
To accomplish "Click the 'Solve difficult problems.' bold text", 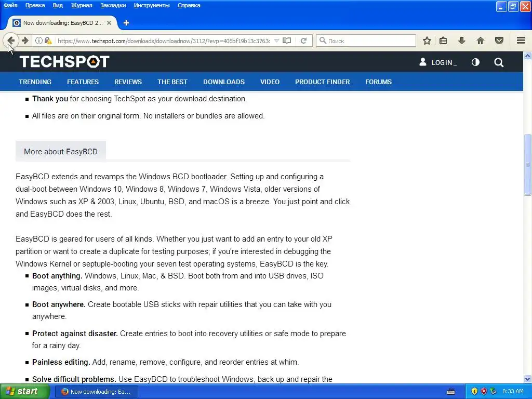I will (x=74, y=379).
